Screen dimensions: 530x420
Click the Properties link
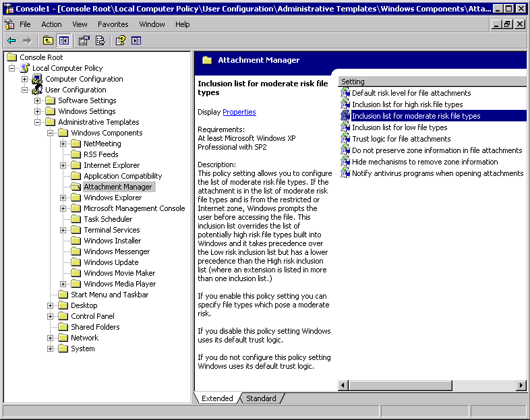click(239, 112)
